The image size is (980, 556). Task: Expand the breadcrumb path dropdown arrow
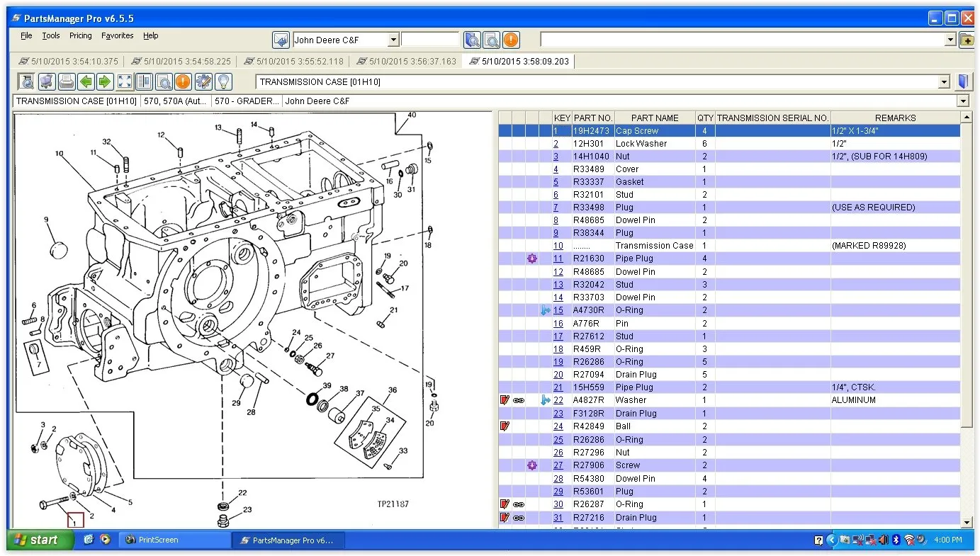click(963, 101)
